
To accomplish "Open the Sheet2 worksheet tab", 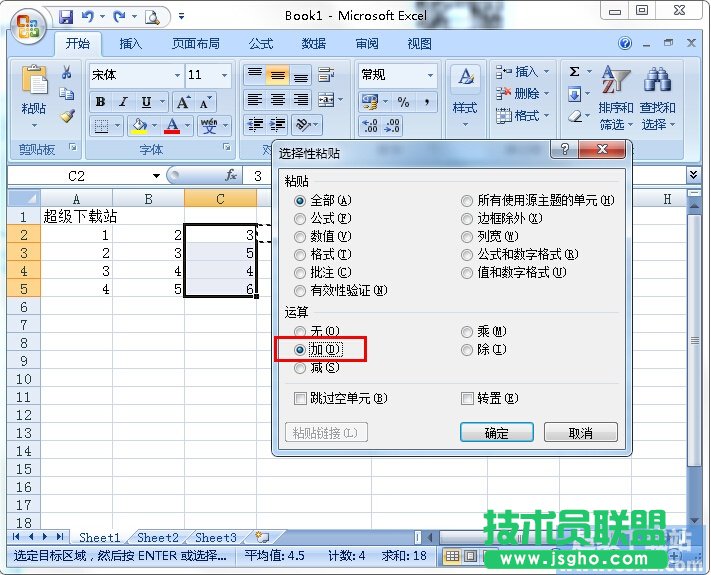I will click(x=158, y=537).
